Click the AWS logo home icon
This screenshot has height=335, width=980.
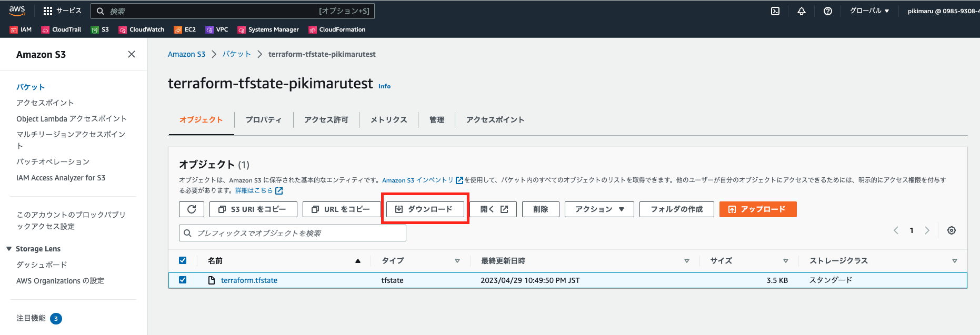pos(17,11)
